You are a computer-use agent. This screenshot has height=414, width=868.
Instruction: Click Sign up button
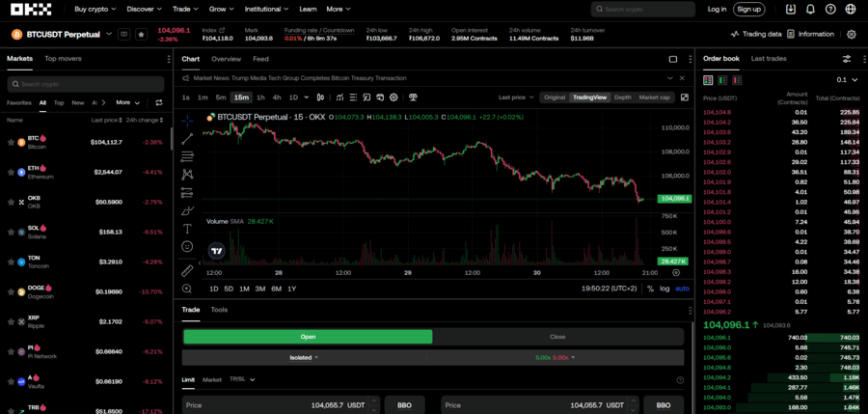749,9
